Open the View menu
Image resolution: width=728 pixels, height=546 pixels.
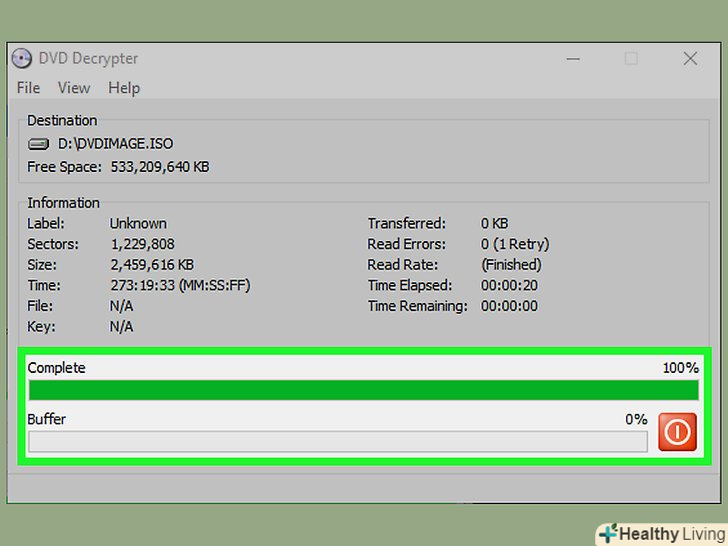tap(74, 88)
